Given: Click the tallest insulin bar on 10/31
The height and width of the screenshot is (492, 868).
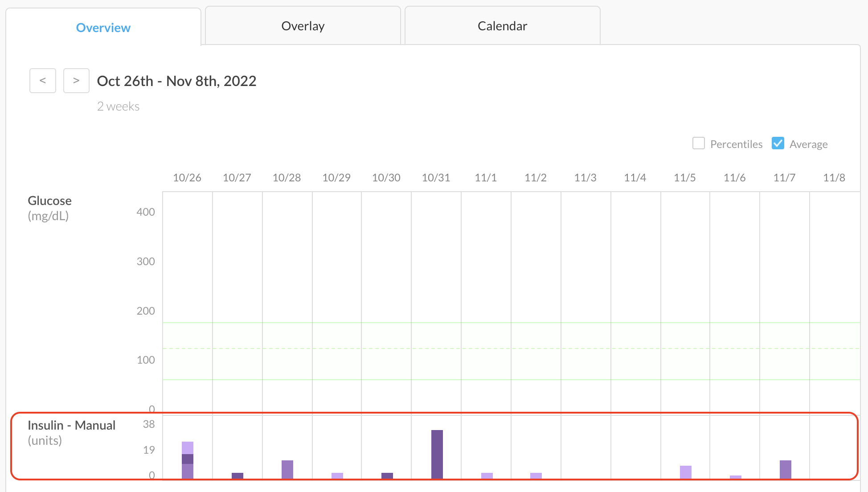Looking at the screenshot, I should coord(436,455).
